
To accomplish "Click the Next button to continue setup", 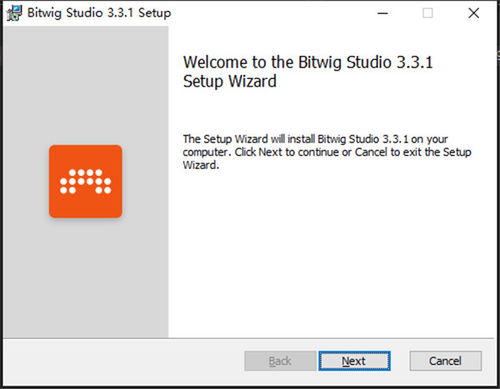I will point(354,361).
